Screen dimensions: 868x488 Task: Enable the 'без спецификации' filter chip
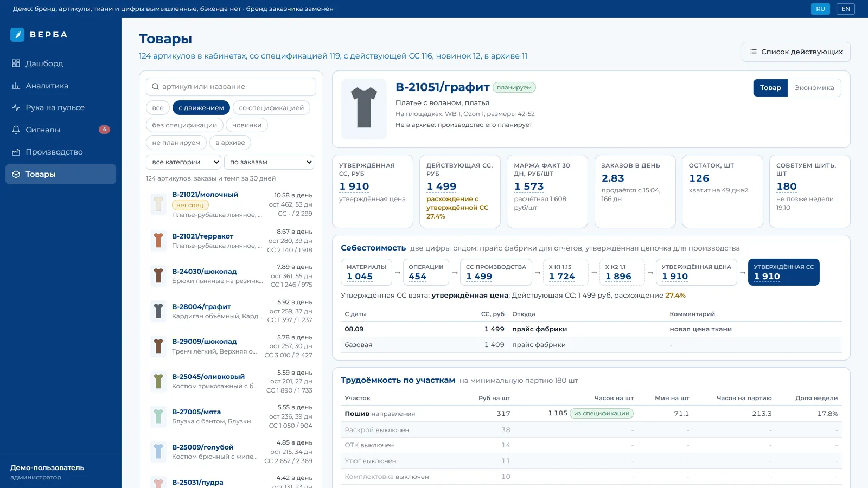pos(184,125)
